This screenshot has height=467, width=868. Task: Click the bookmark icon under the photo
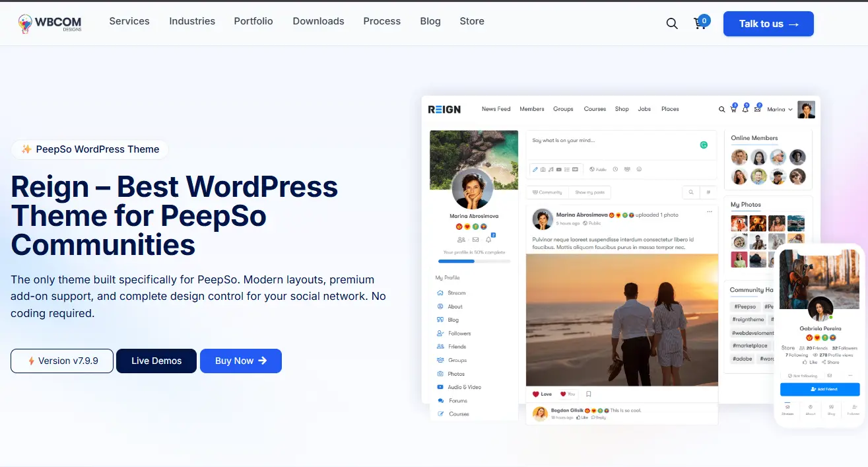[589, 394]
